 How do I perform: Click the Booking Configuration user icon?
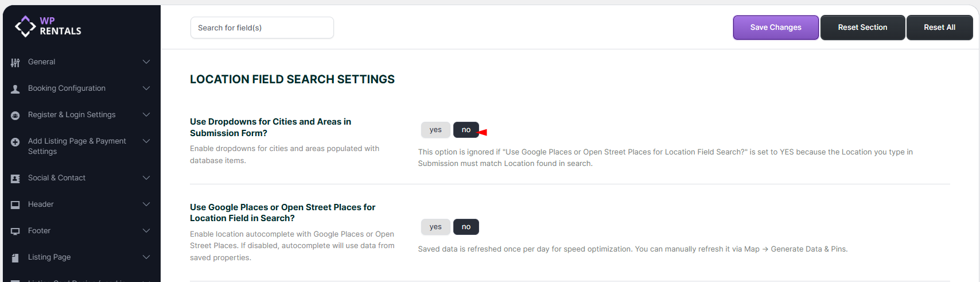point(15,89)
